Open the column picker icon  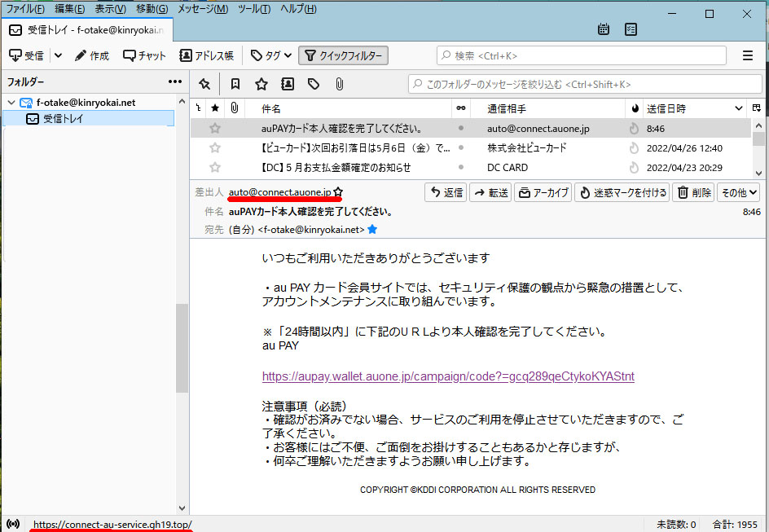[756, 108]
